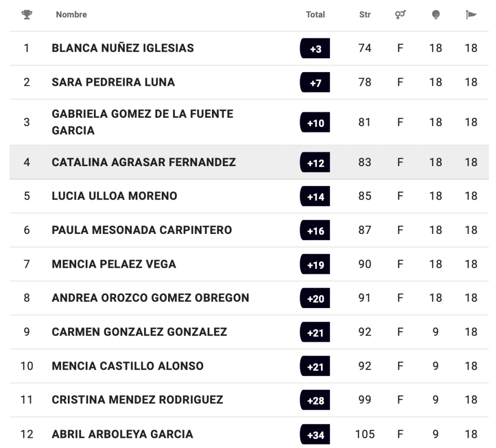Select the +10 score badge
Image resolution: width=496 pixels, height=448 pixels.
[315, 123]
